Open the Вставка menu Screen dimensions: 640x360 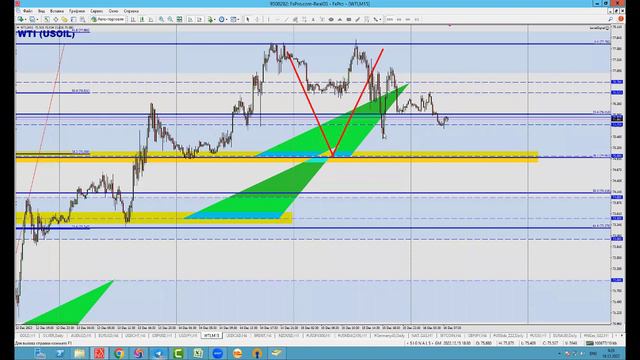click(x=57, y=11)
